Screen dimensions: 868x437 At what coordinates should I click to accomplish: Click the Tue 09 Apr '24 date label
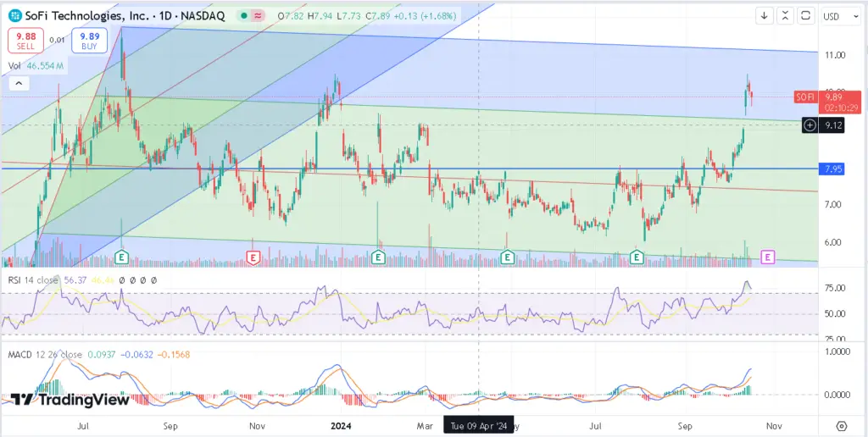(479, 426)
